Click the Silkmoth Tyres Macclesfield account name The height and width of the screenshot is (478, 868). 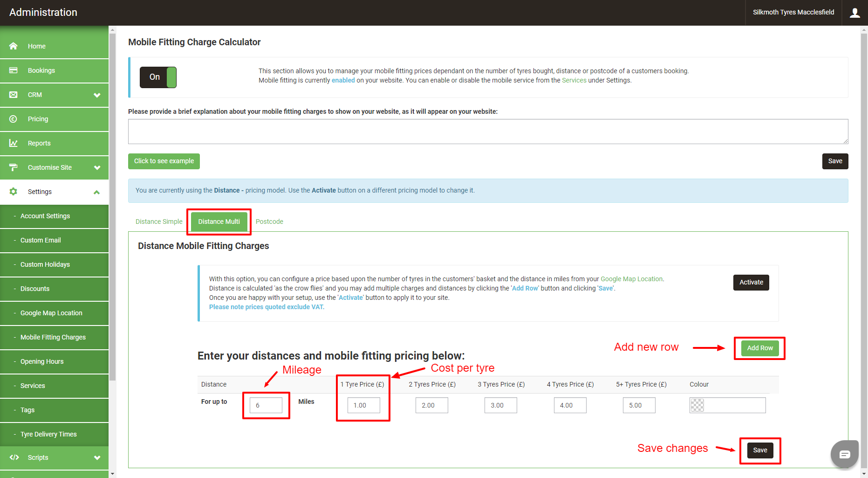793,13
